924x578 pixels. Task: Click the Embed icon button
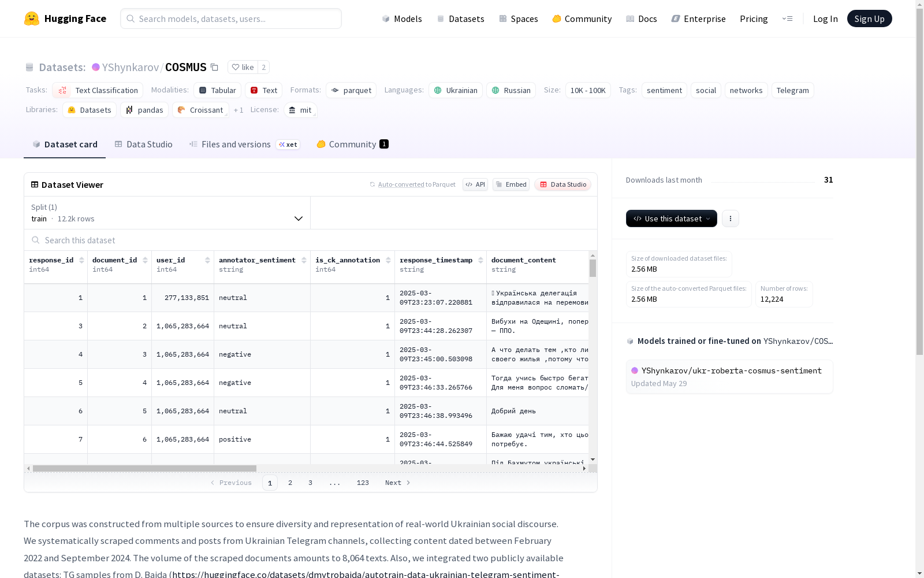(511, 184)
